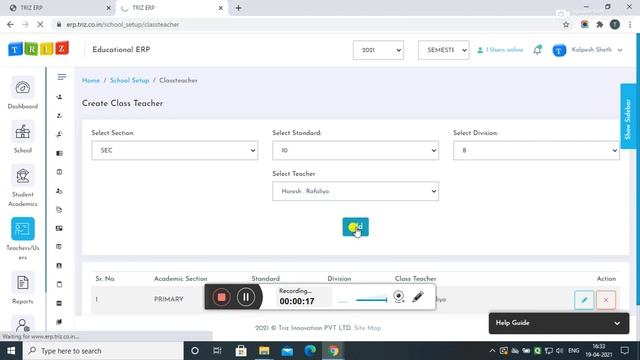This screenshot has height=360, width=640.
Task: Open the Teachers/Users module
Action: (22, 239)
